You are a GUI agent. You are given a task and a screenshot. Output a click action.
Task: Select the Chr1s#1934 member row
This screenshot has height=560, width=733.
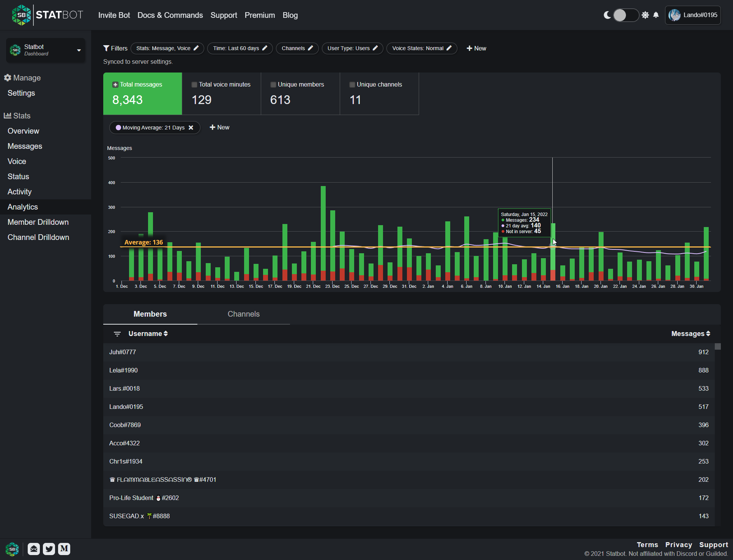point(409,461)
